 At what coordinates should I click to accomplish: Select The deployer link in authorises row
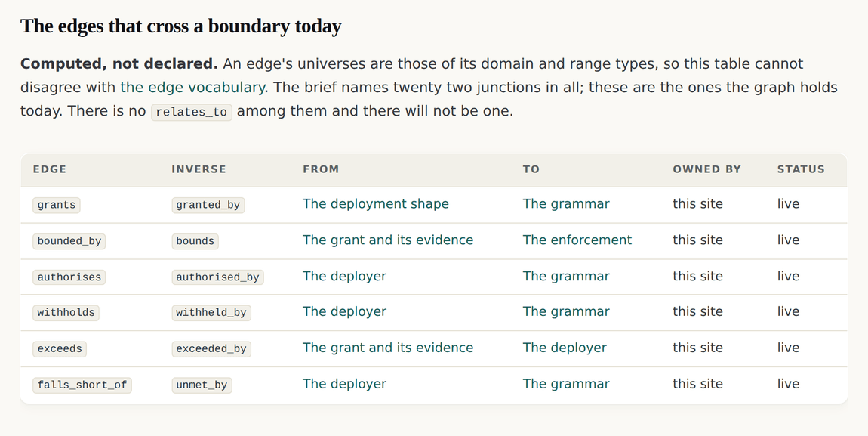344,276
